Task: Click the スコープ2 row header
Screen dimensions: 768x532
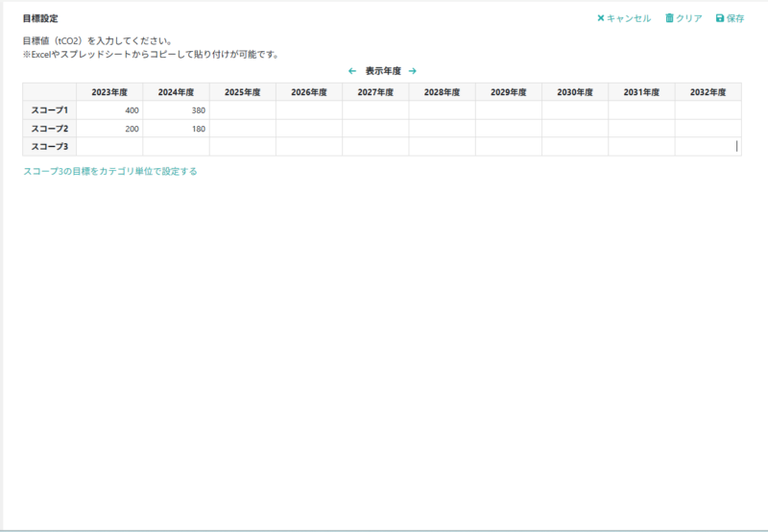Action: (50, 129)
